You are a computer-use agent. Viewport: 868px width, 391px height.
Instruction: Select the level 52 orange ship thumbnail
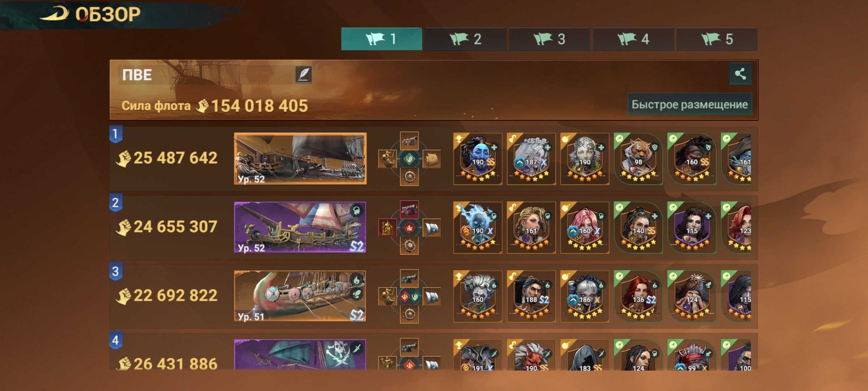click(x=300, y=159)
